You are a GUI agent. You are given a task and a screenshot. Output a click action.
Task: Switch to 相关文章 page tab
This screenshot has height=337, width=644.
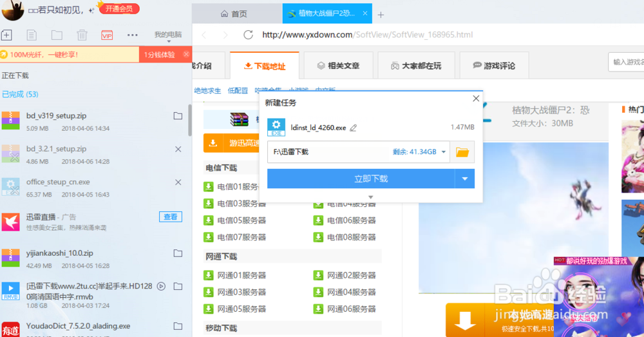[x=339, y=66]
